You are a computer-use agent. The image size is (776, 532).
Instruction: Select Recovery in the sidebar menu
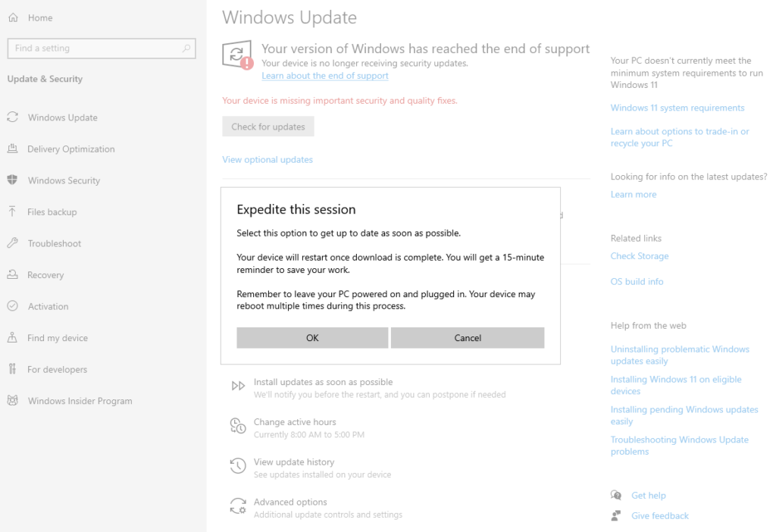(x=45, y=275)
